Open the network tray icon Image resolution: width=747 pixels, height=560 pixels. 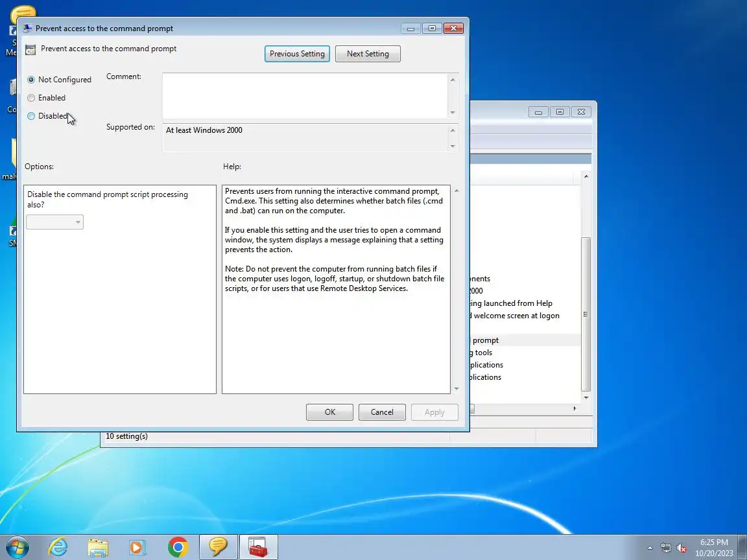pyautogui.click(x=665, y=548)
